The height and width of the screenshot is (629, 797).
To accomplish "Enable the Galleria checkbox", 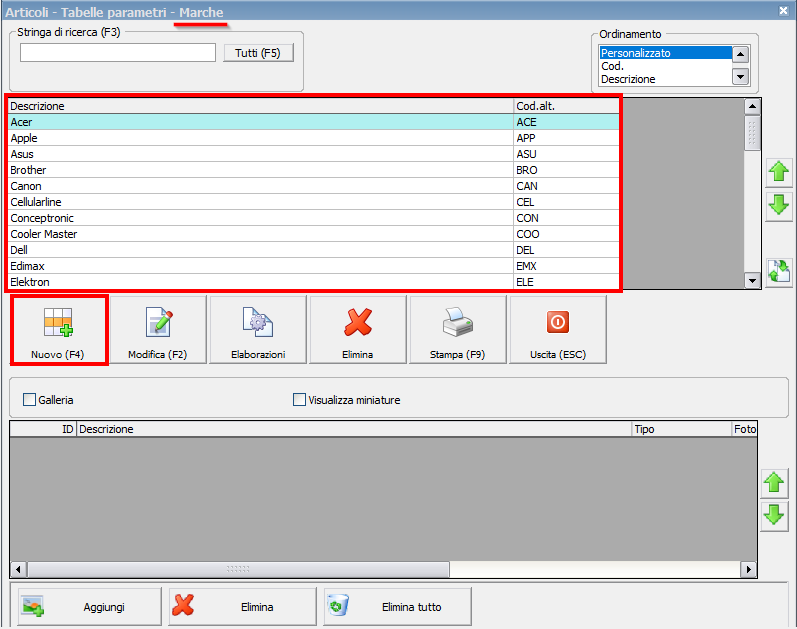I will click(29, 400).
